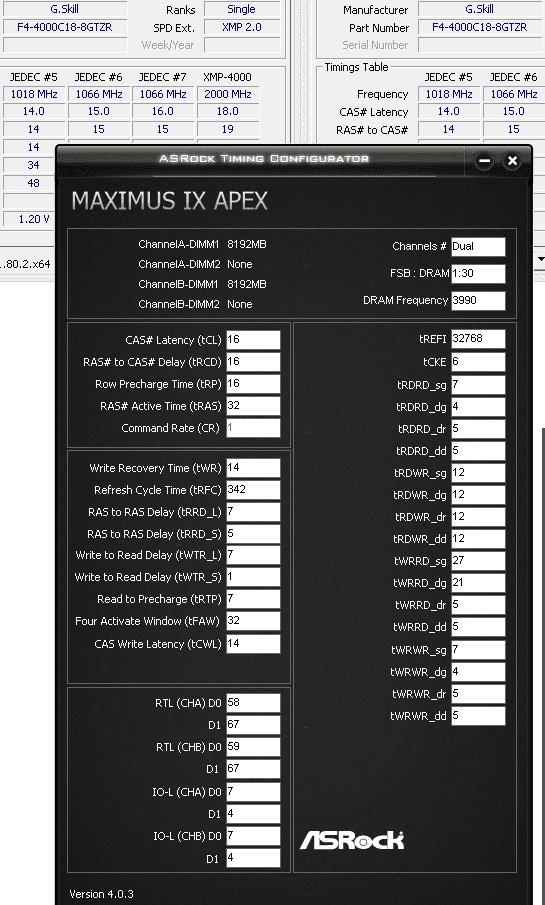The image size is (545, 905).
Task: Click the Command Rate (CR) field
Action: coord(253,428)
